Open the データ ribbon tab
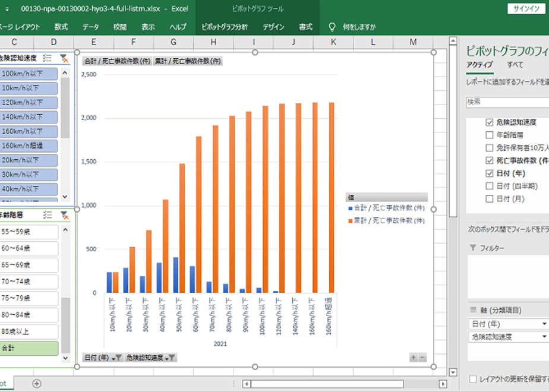The height and width of the screenshot is (392, 549). pyautogui.click(x=91, y=27)
